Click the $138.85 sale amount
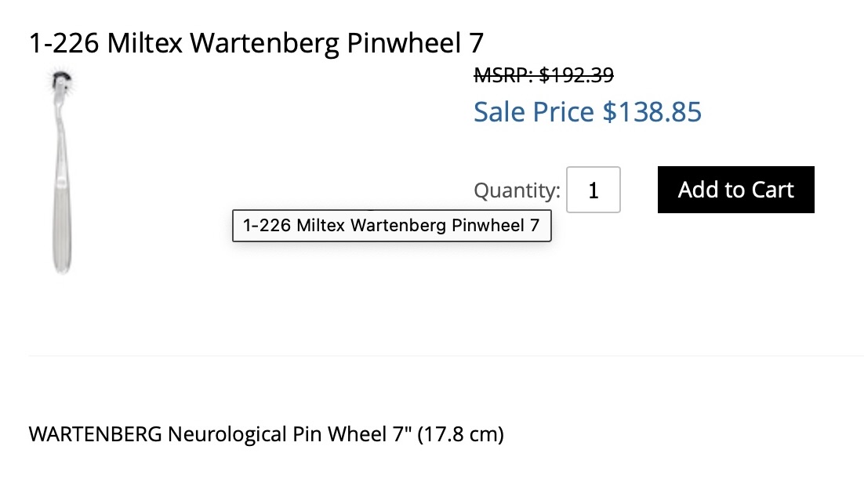864x504 pixels. [x=652, y=112]
